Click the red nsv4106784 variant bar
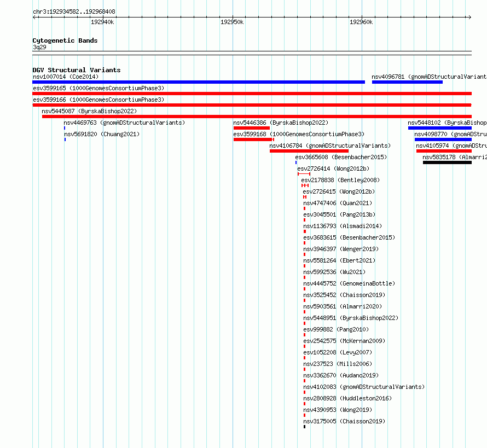Image resolution: width=487 pixels, height=448 pixels. (309, 151)
